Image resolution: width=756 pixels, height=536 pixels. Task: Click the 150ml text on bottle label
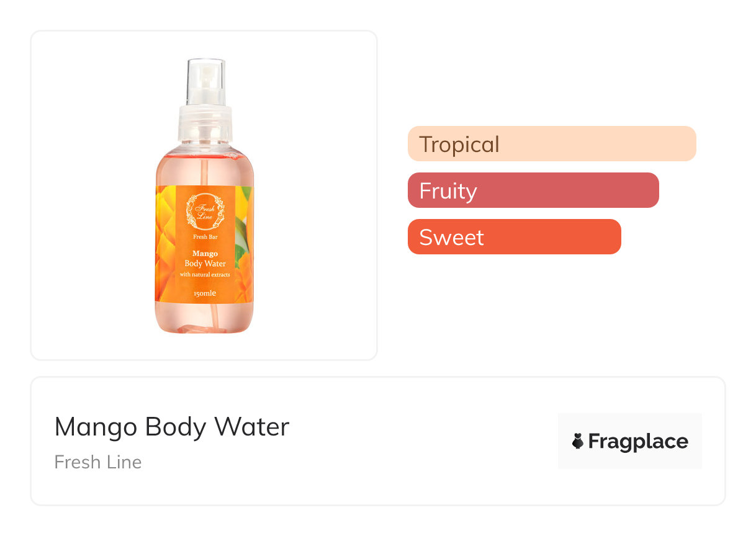point(204,292)
